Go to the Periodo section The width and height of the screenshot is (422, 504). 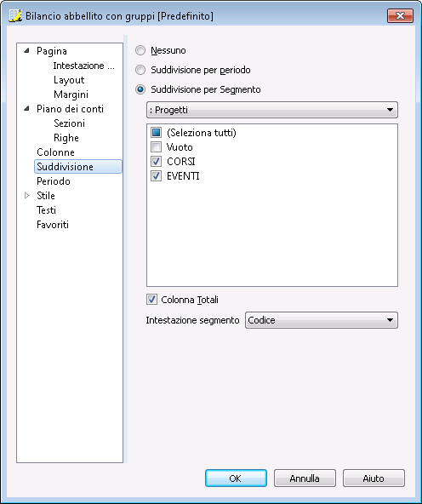[x=54, y=181]
